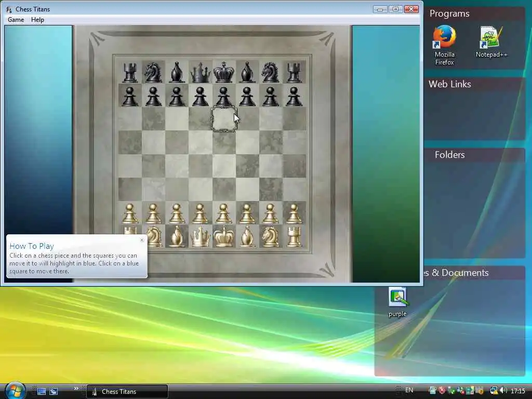The height and width of the screenshot is (399, 532).
Task: Close the Chess Titans window
Action: pos(411,9)
